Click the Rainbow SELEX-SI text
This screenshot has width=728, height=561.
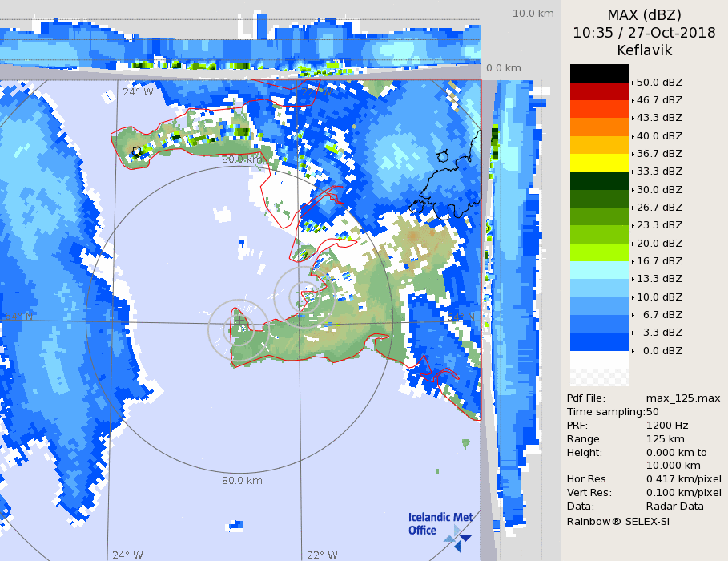point(617,521)
